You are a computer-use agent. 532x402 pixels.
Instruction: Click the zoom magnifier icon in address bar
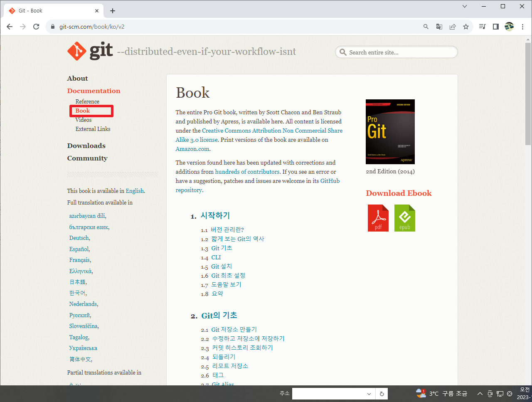tap(426, 27)
